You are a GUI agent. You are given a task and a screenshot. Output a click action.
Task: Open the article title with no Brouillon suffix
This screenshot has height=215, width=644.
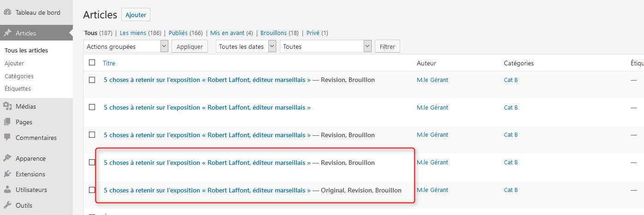click(x=207, y=107)
